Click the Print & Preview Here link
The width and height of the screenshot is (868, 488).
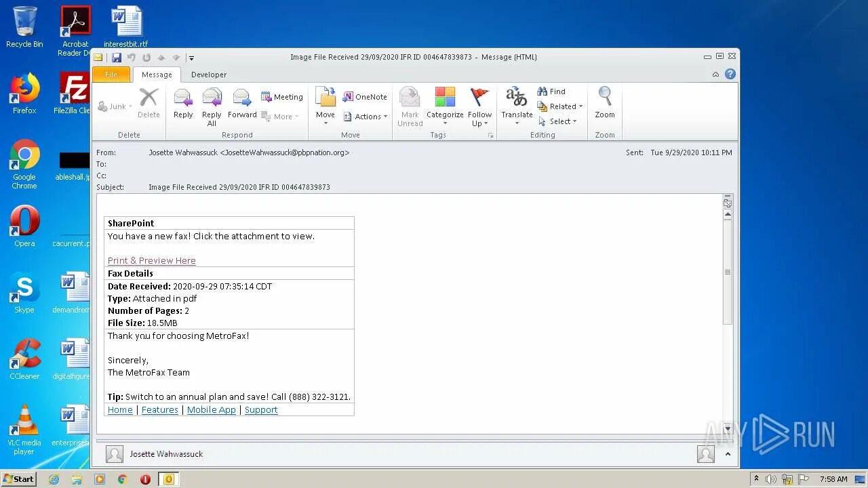click(152, 260)
